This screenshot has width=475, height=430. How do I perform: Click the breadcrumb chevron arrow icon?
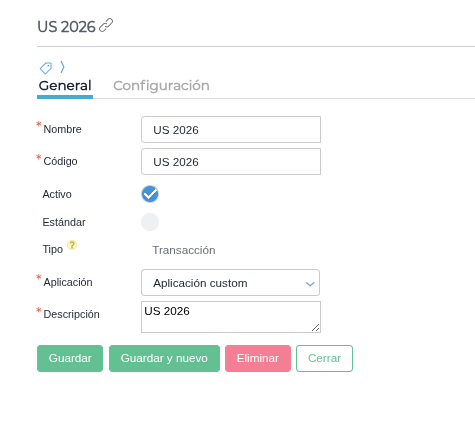62,67
